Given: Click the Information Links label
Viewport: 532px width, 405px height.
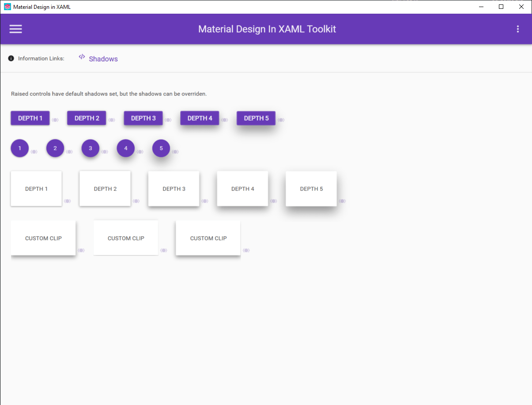Looking at the screenshot, I should coord(41,58).
